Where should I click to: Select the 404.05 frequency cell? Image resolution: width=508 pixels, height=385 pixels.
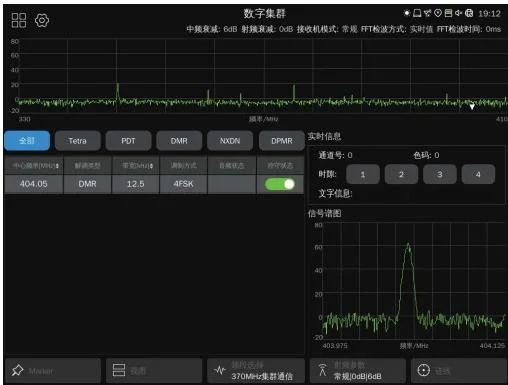pos(34,184)
